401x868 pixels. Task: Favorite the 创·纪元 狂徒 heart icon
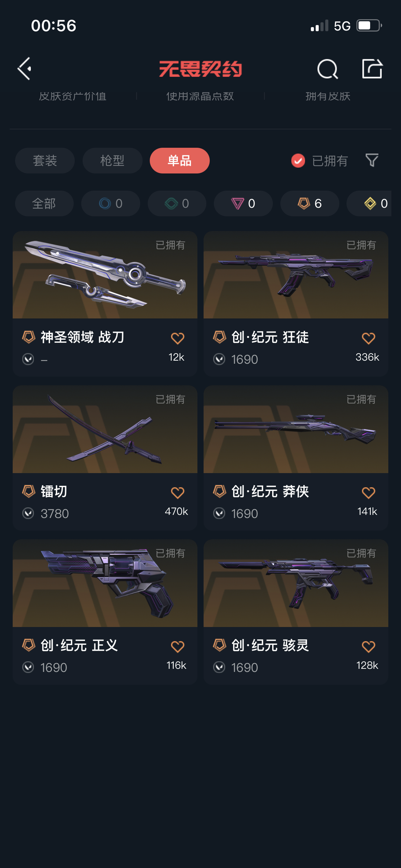point(368,338)
